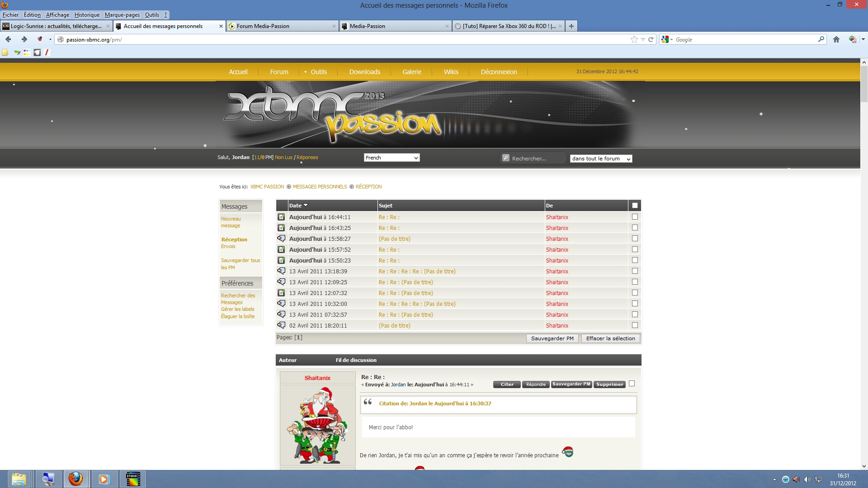The image size is (868, 488).
Task: Launch Windows Media Player from taskbar
Action: pos(104,479)
